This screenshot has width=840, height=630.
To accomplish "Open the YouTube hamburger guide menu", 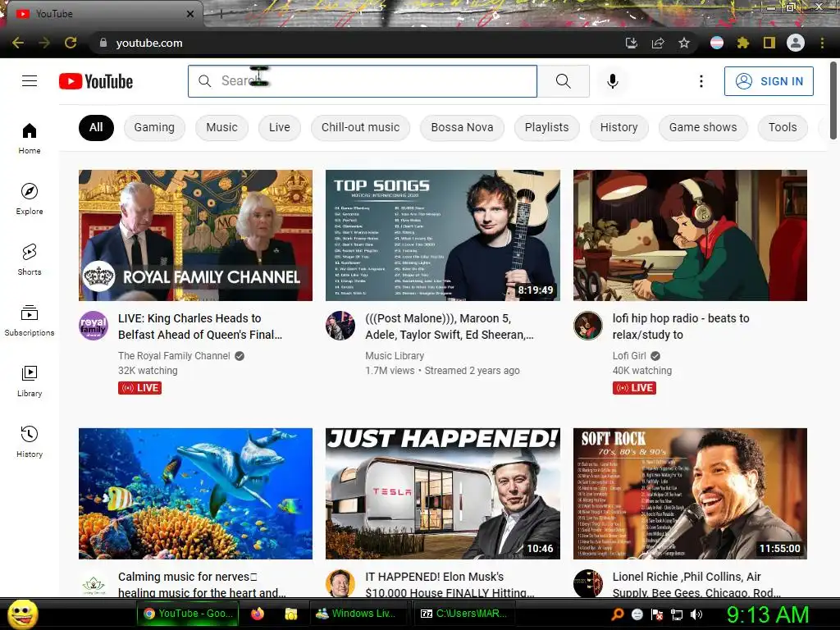I will [x=30, y=81].
